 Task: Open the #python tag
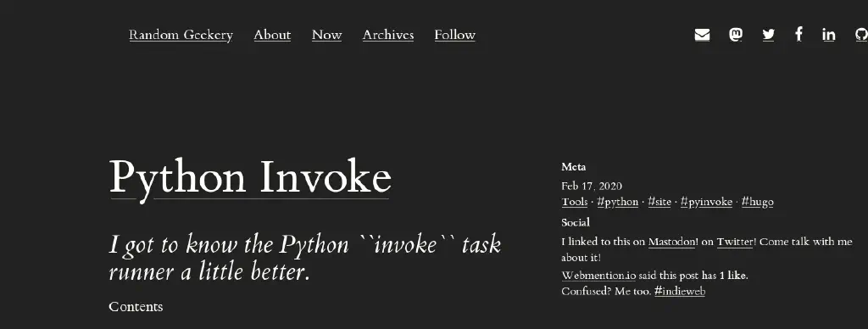click(618, 202)
